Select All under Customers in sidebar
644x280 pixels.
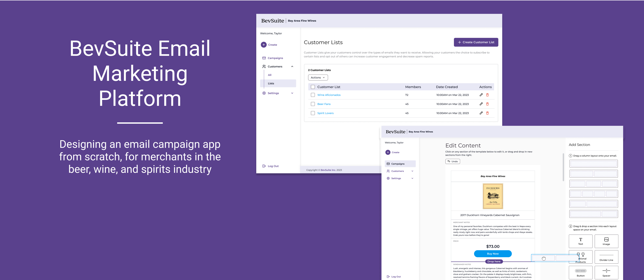click(269, 75)
